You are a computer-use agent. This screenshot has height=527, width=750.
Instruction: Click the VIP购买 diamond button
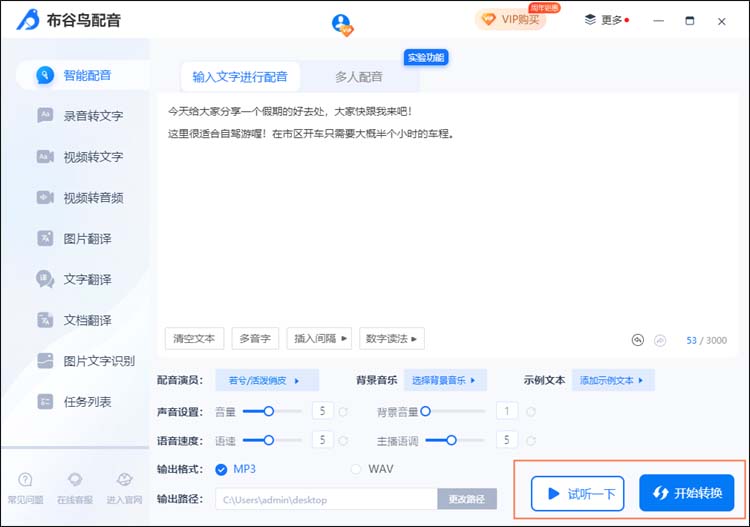510,20
